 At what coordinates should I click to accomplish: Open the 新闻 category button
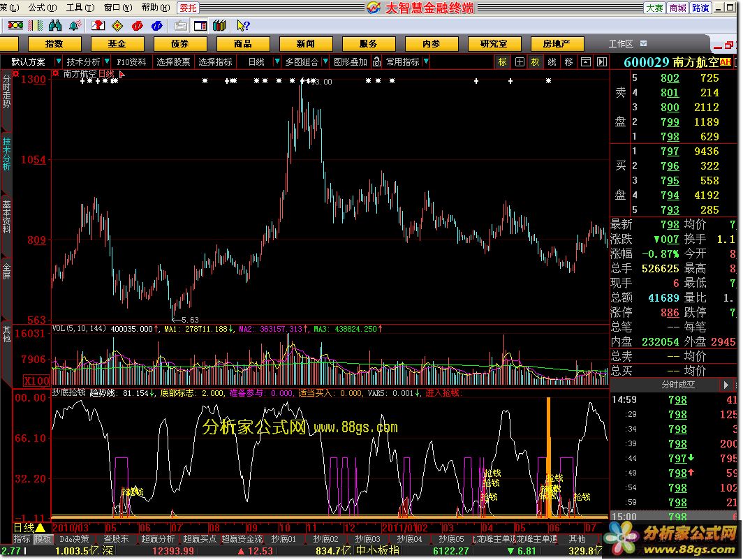tap(306, 43)
